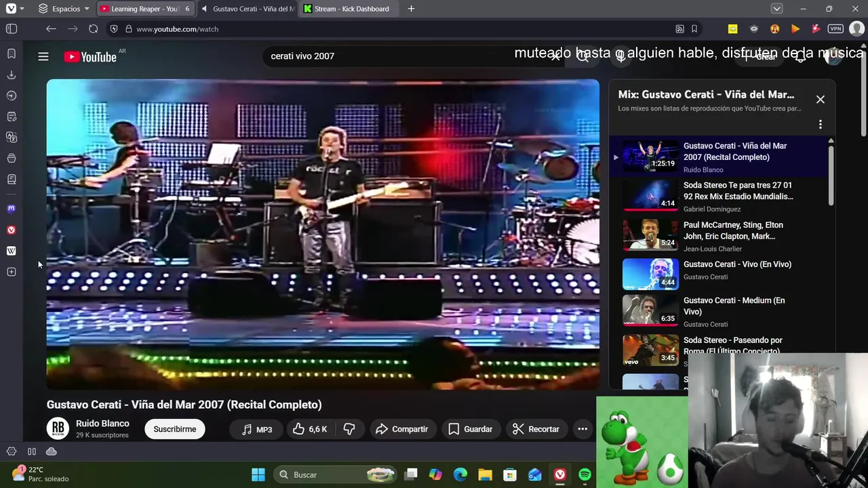Switch to Learning Reaper tab stack

pos(145,9)
